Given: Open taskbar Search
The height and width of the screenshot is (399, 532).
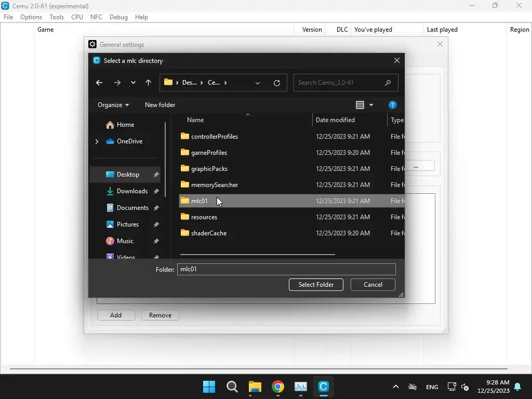Looking at the screenshot, I should (232, 387).
